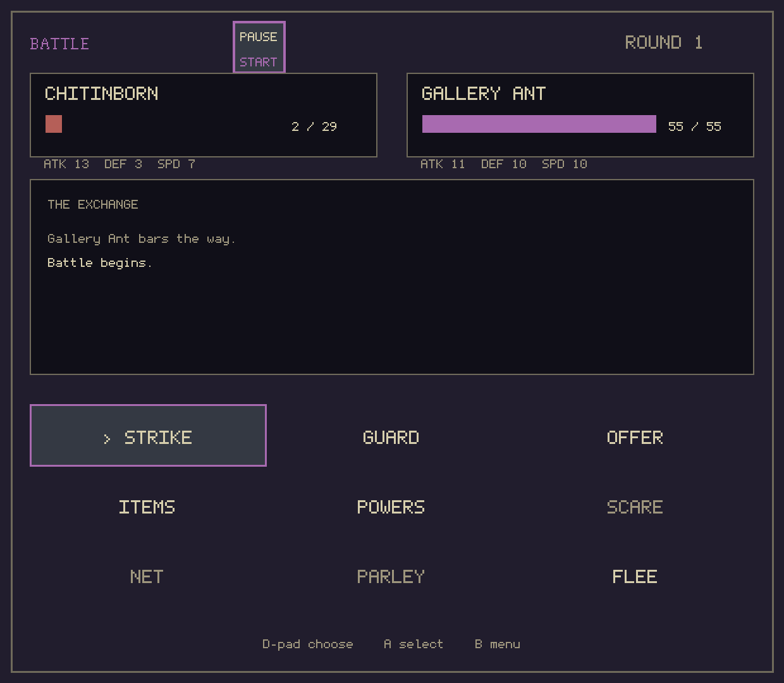Choose the NET command
This screenshot has height=683, width=784.
point(147,577)
